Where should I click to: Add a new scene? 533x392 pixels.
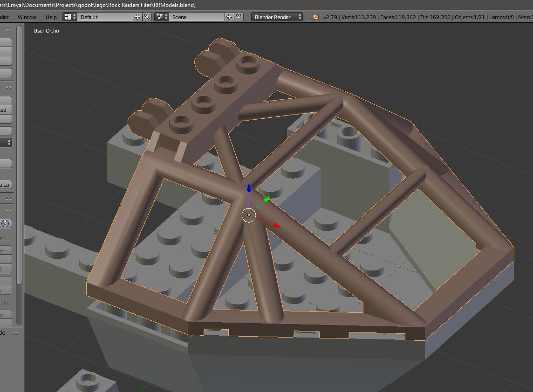click(x=229, y=17)
